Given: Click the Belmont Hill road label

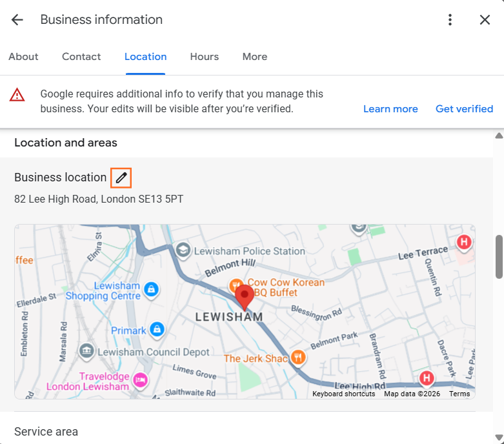Looking at the screenshot, I should [x=230, y=267].
